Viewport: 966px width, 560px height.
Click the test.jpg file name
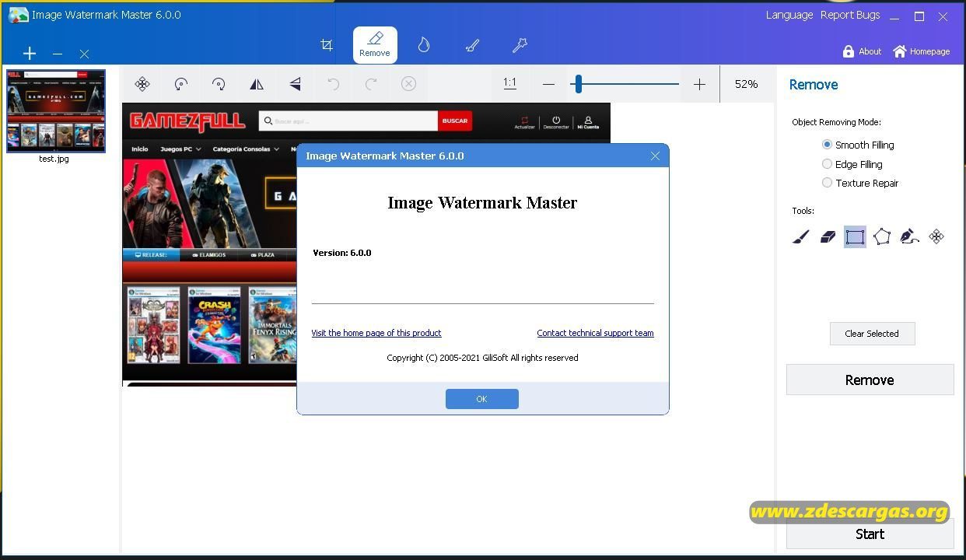[x=54, y=159]
